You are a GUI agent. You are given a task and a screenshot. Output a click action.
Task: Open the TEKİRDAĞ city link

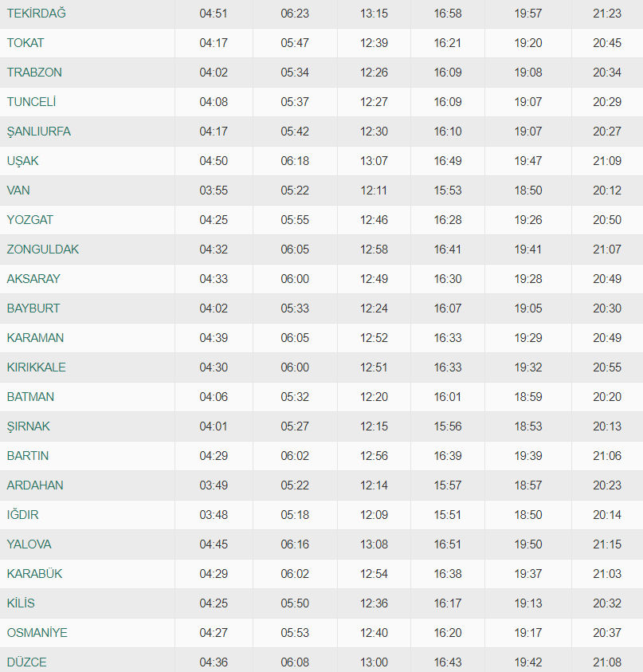click(x=36, y=14)
